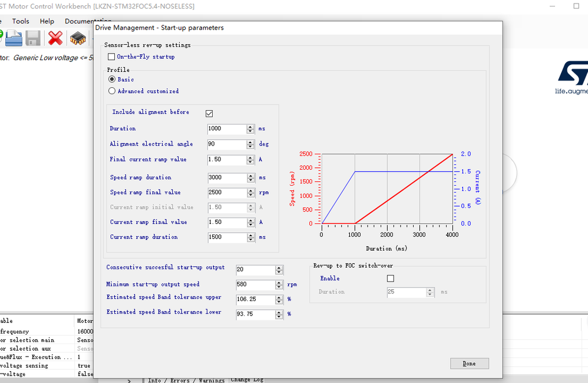Click the microchip toolbar icon
Image resolution: width=588 pixels, height=383 pixels.
tap(78, 38)
